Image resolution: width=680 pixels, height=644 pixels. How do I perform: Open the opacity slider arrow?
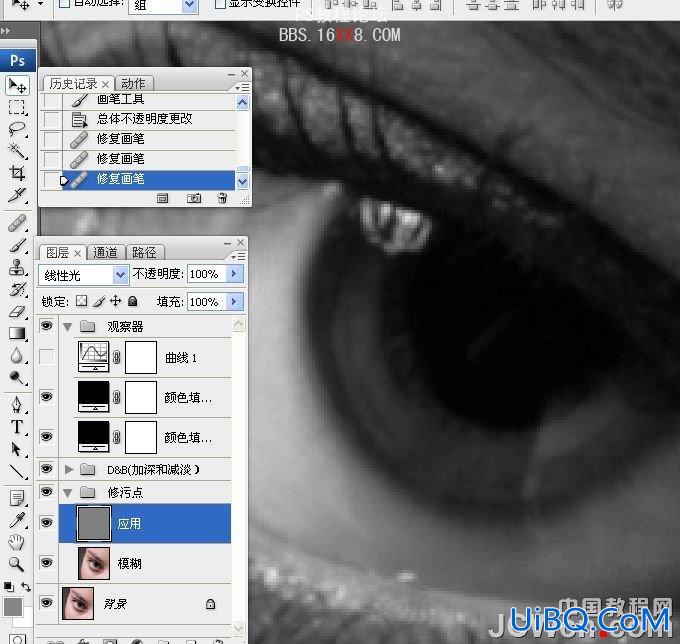click(x=235, y=274)
